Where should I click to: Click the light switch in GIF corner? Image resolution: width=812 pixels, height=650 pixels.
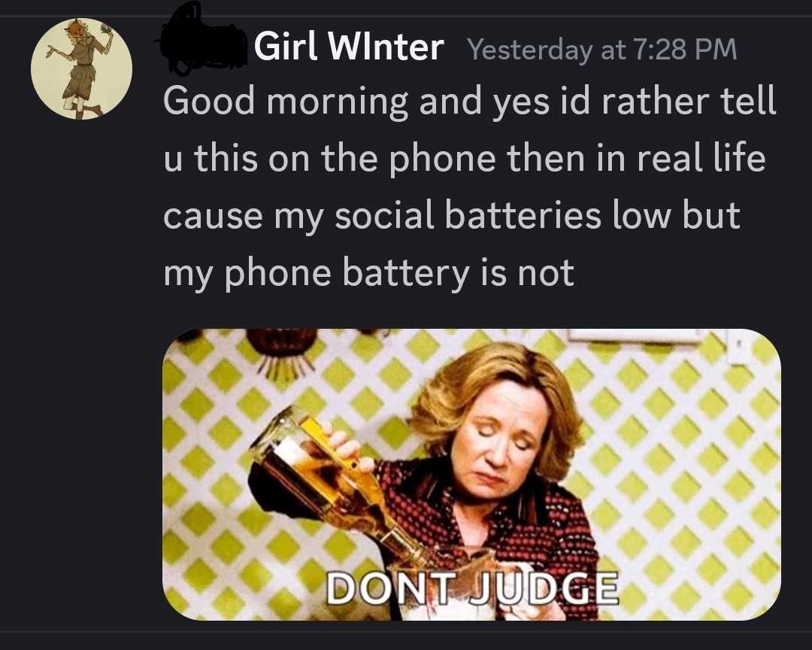pyautogui.click(x=738, y=346)
